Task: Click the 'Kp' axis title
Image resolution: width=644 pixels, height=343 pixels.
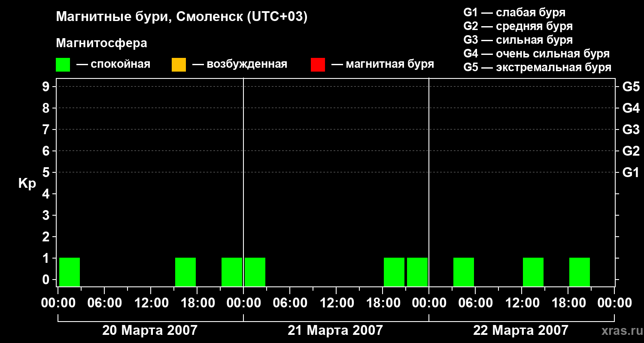Action: [27, 184]
